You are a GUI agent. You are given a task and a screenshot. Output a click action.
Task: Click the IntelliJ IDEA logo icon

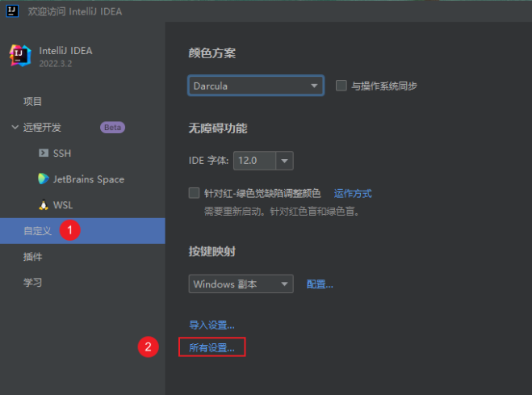20,56
